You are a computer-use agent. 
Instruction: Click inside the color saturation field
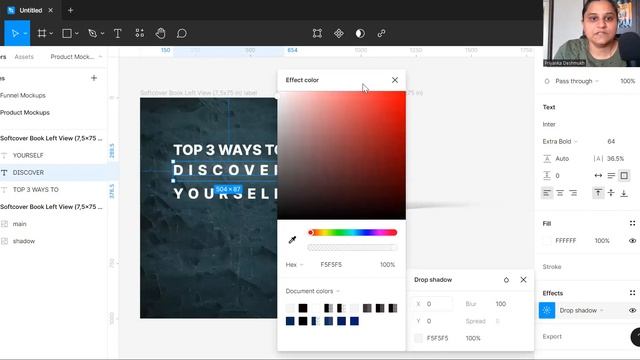pos(342,156)
